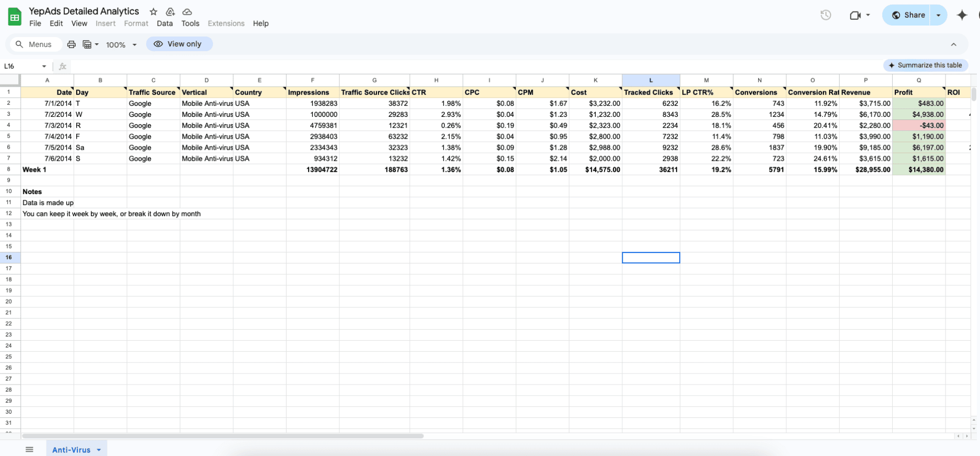This screenshot has height=456, width=980.
Task: Click the View only button
Action: (x=179, y=44)
